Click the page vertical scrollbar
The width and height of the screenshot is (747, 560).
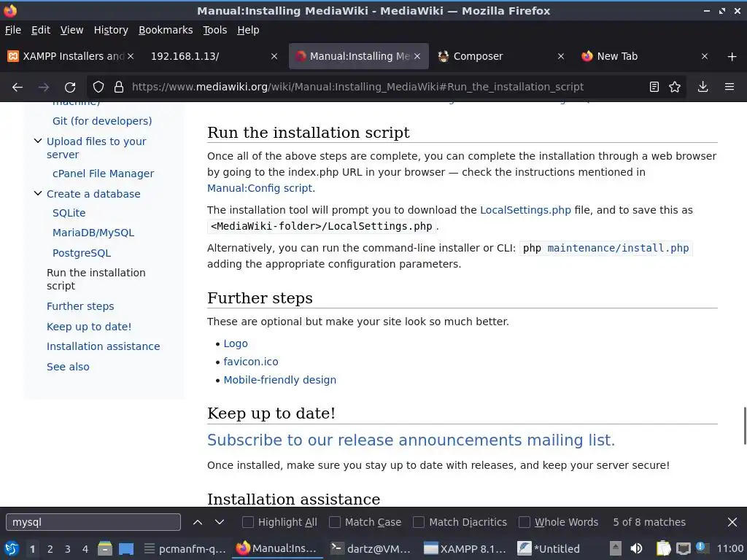pyautogui.click(x=745, y=426)
